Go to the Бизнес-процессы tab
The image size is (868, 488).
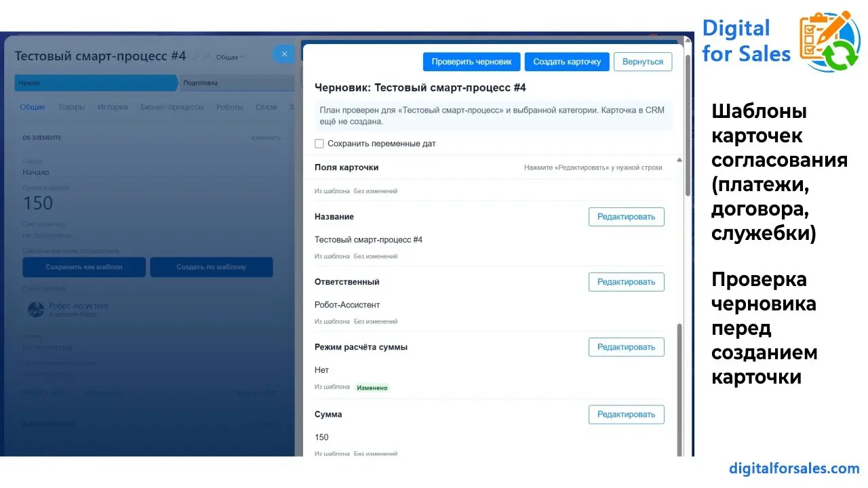(172, 107)
